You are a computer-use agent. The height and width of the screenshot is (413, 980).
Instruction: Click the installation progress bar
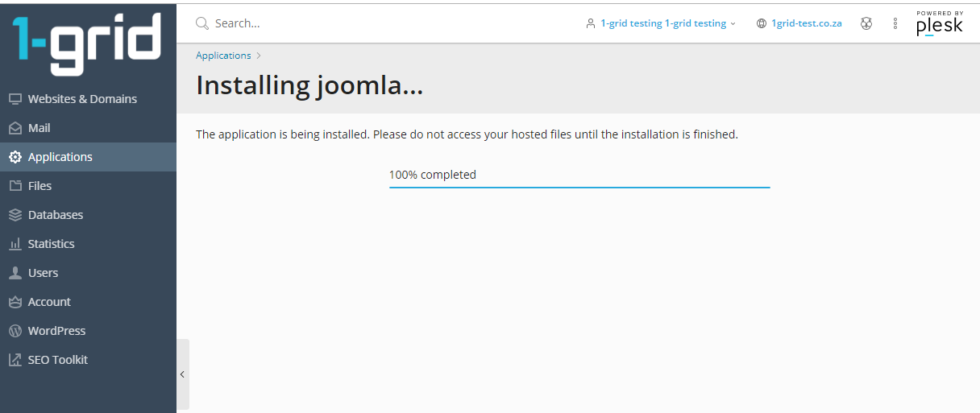click(579, 187)
